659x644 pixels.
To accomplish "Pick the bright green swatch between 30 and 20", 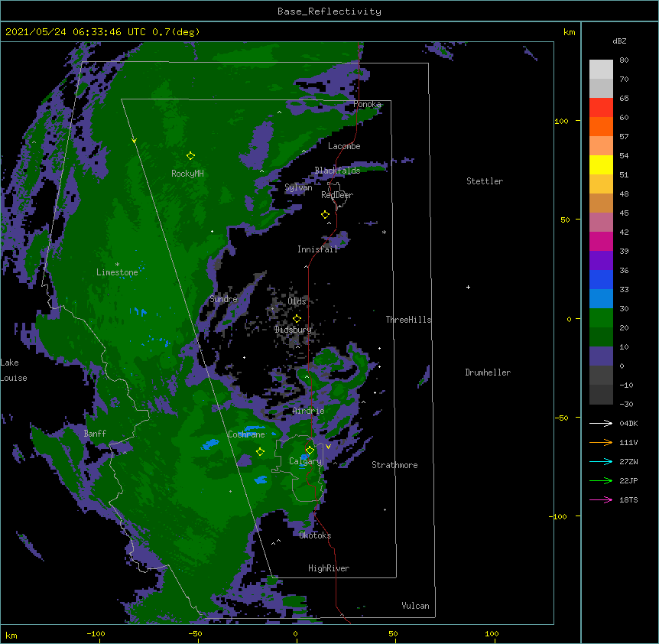I will tap(601, 318).
